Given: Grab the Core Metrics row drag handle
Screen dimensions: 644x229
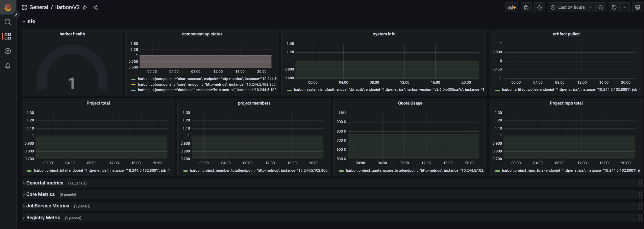Looking at the screenshot, I should point(640,195).
